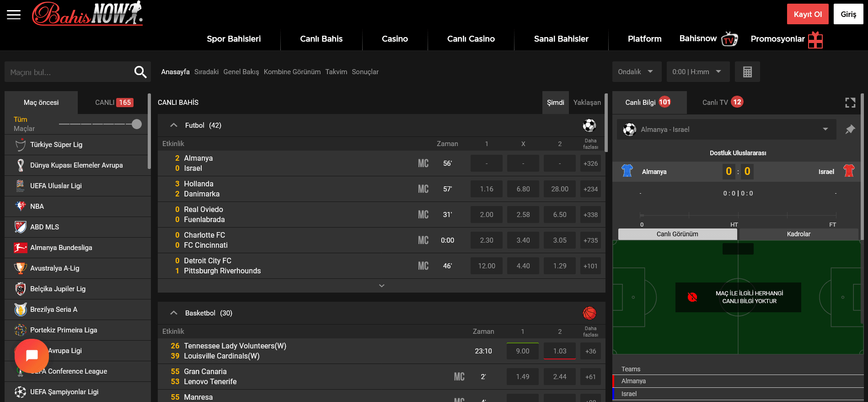Select Real Oviedo odds 2.00
Image resolution: width=868 pixels, height=402 pixels.
pyautogui.click(x=487, y=215)
